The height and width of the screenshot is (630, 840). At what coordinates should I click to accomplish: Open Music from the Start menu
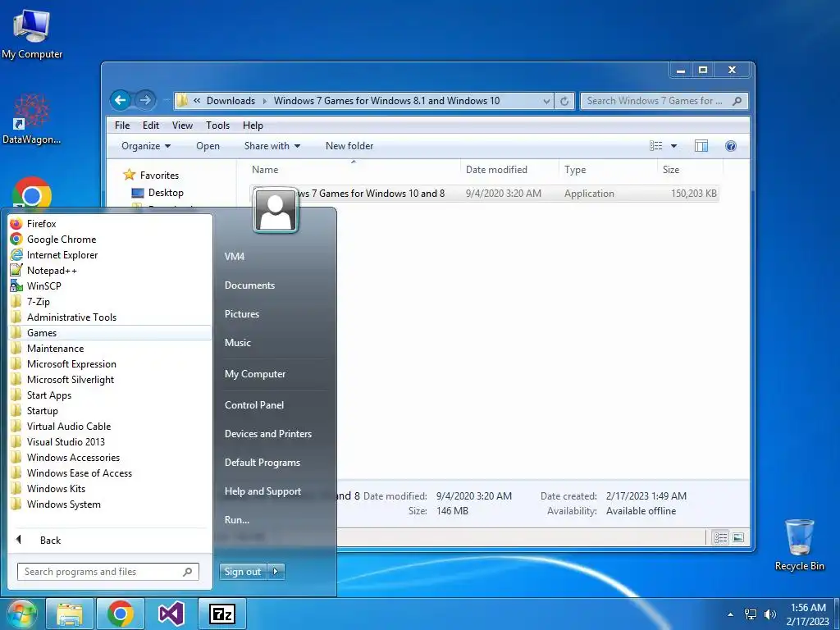click(237, 342)
